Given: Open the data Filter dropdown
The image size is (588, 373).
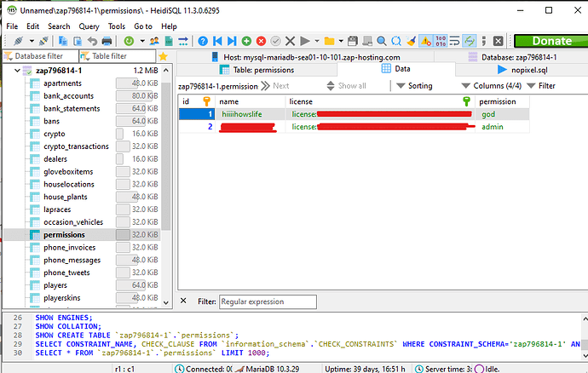Looking at the screenshot, I should (541, 86).
